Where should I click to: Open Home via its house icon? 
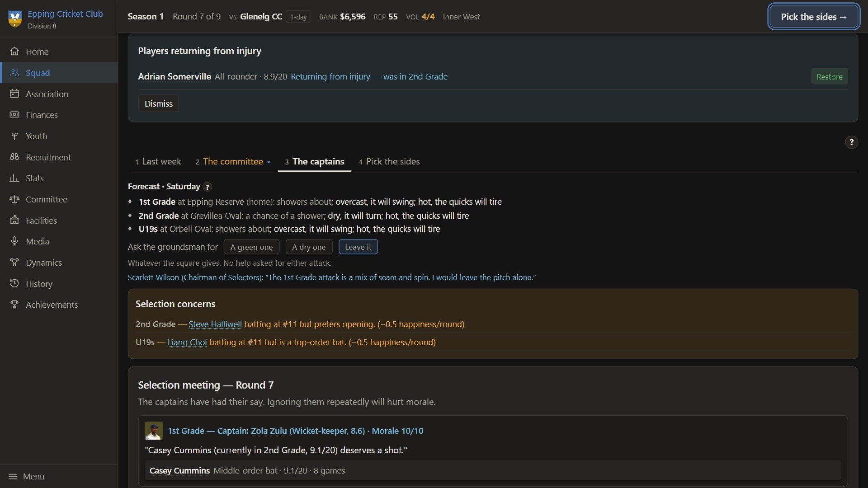coord(14,51)
